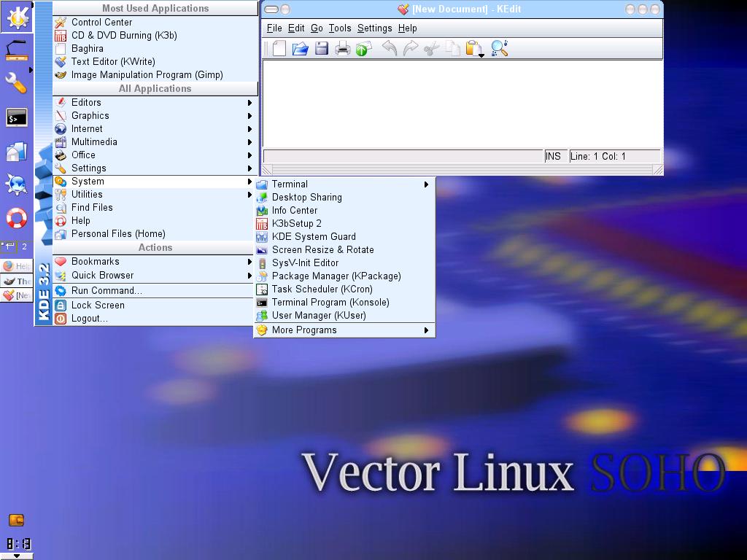
Task: Open the Terminal submenu in System
Action: coord(344,184)
